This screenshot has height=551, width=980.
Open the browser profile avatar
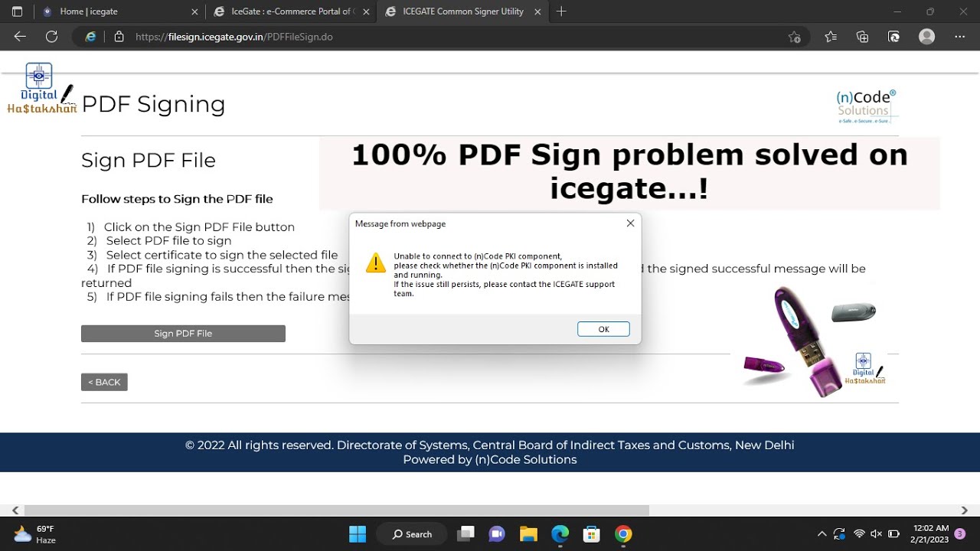926,37
